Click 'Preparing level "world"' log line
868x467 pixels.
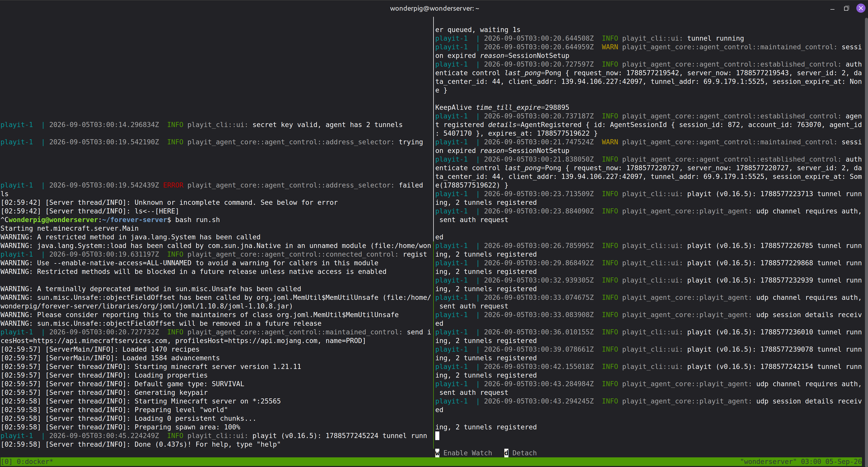tap(114, 410)
